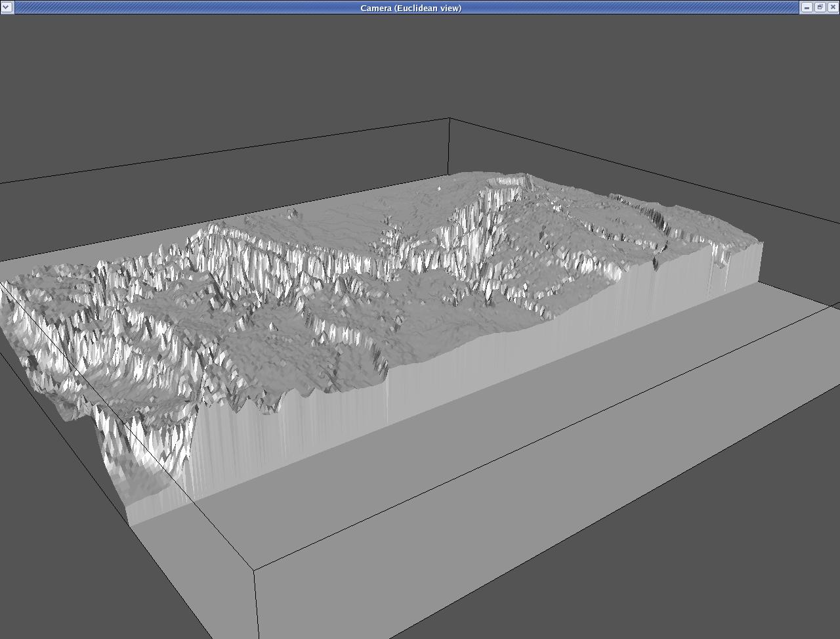Open the window menu in title bar
Viewport: 840px width, 639px height.
point(7,7)
